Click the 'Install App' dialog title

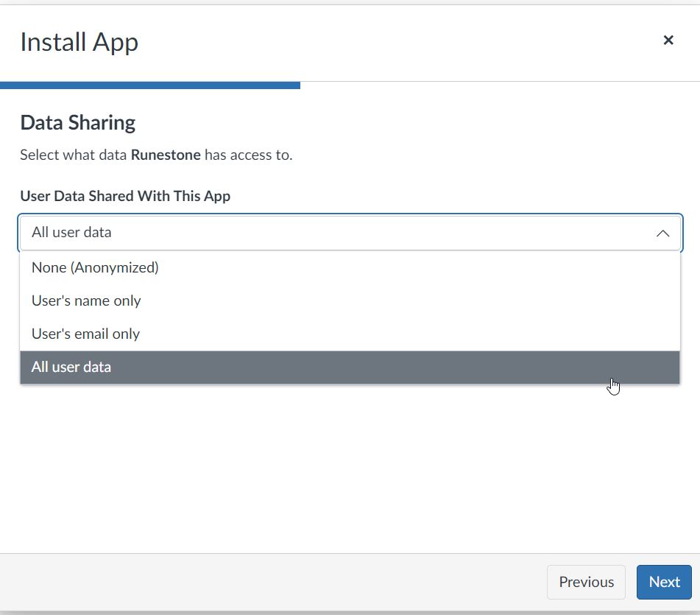click(79, 43)
